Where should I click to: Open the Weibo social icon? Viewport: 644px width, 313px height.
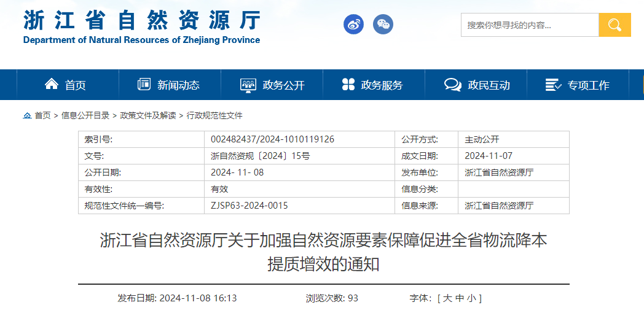coord(353,24)
